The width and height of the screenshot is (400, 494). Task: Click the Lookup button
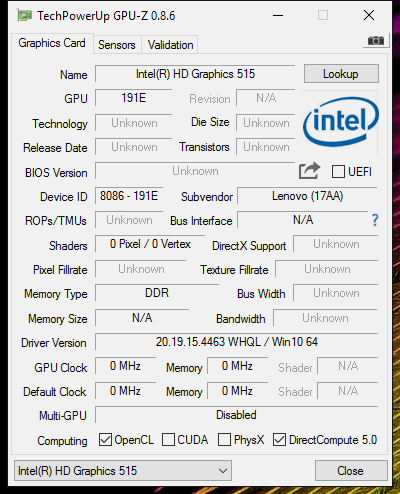[x=341, y=74]
